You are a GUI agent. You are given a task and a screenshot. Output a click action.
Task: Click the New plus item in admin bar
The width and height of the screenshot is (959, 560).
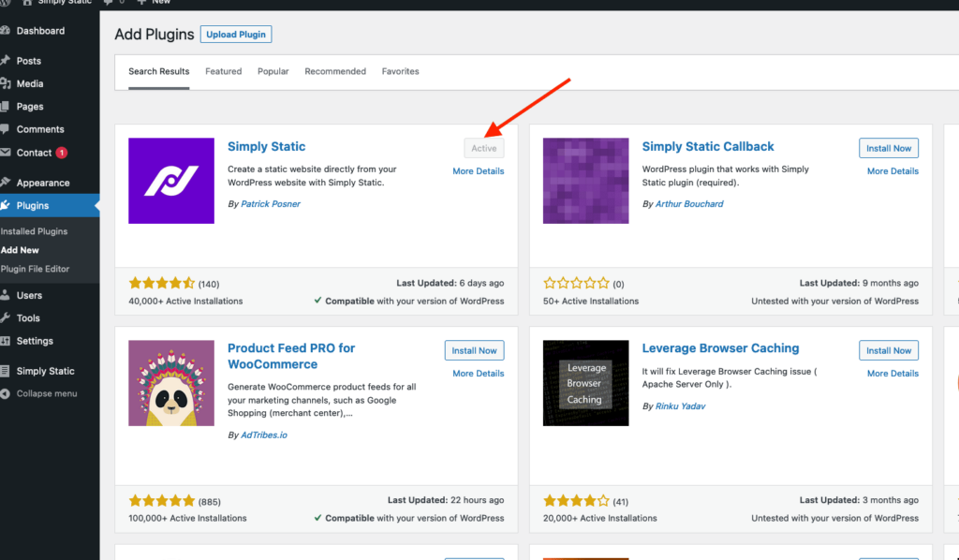[155, 3]
